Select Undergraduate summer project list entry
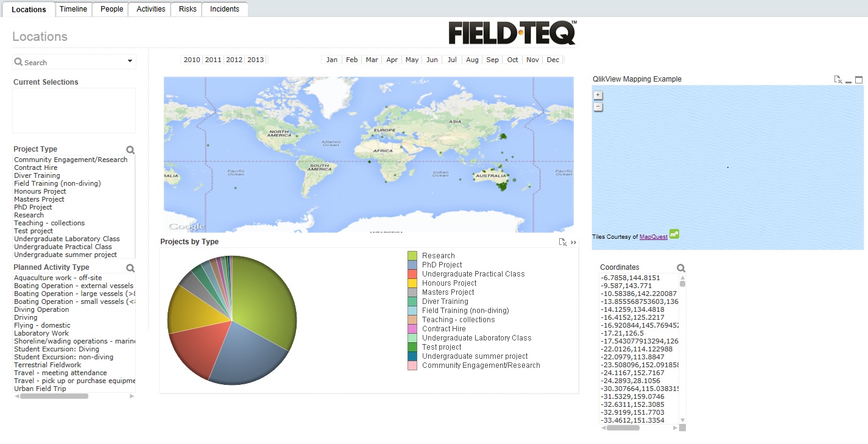 66,255
